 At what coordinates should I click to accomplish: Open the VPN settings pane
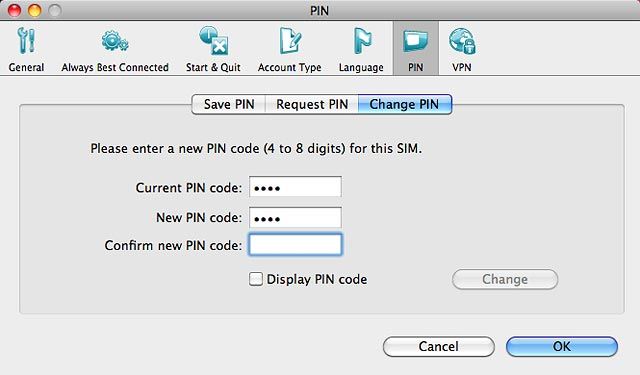coord(462,49)
